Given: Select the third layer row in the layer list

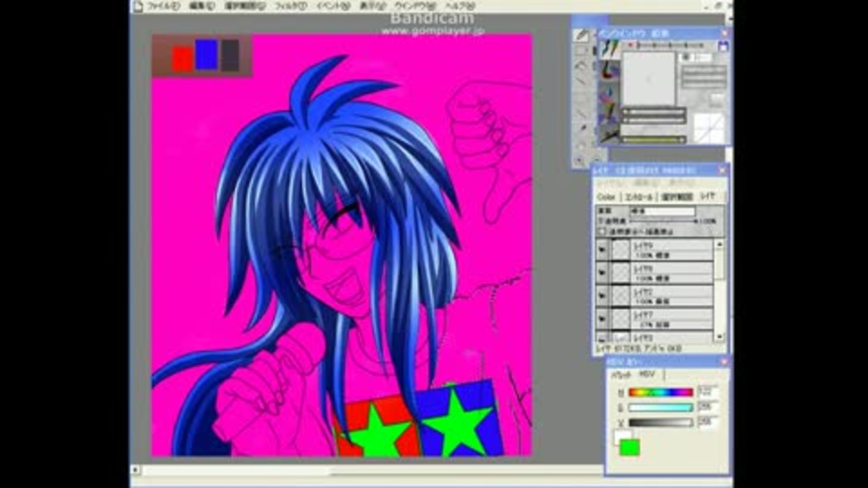Looking at the screenshot, I should click(655, 296).
